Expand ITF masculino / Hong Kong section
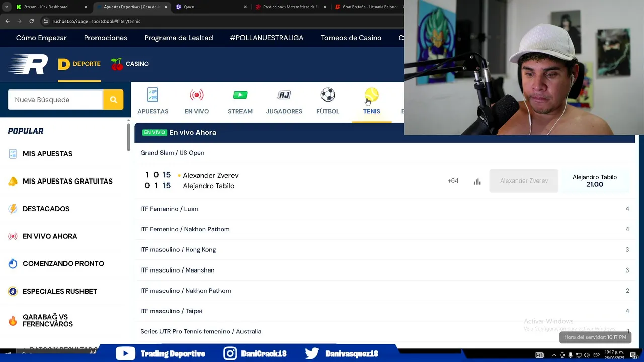This screenshot has width=644, height=362. 384,250
